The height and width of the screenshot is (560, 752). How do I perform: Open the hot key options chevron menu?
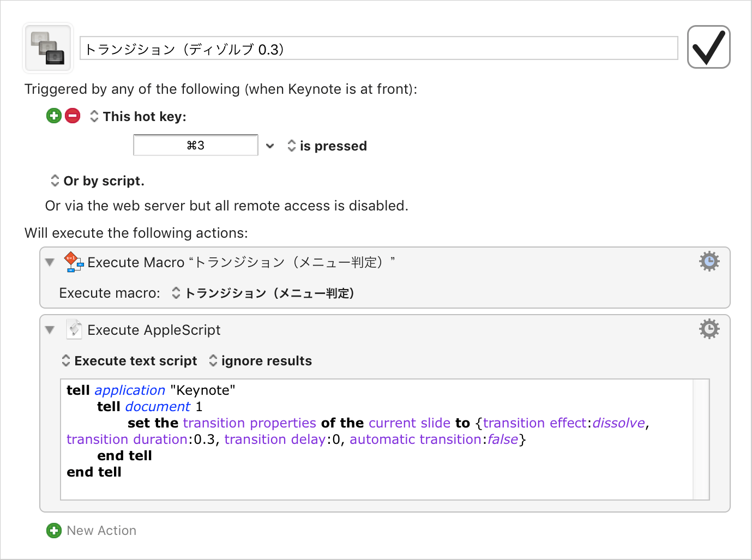270,146
